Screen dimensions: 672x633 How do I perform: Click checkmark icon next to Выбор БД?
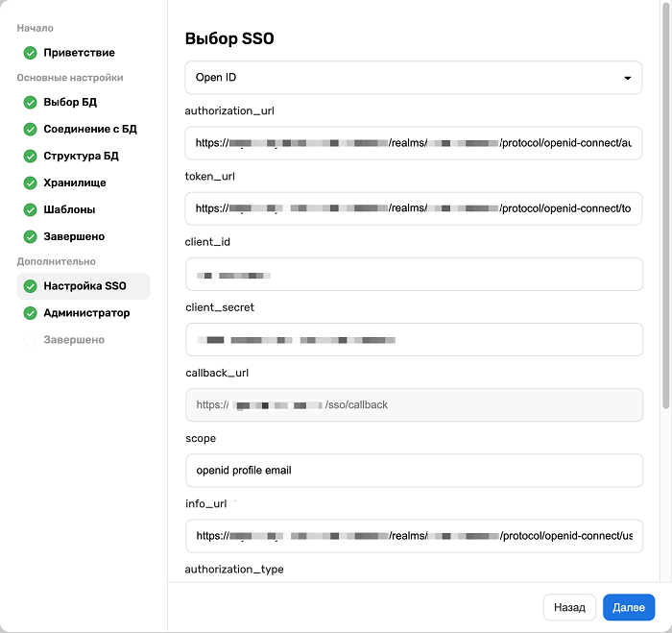coord(31,102)
